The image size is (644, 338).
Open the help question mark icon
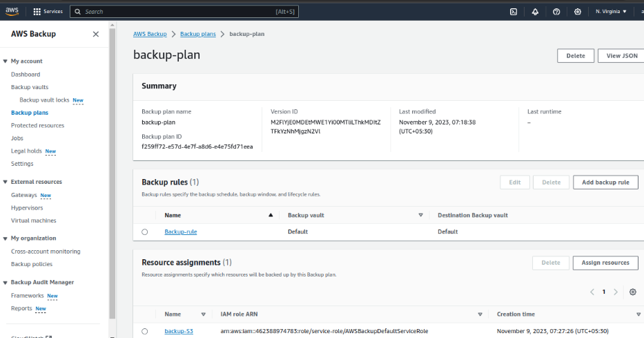coord(556,12)
